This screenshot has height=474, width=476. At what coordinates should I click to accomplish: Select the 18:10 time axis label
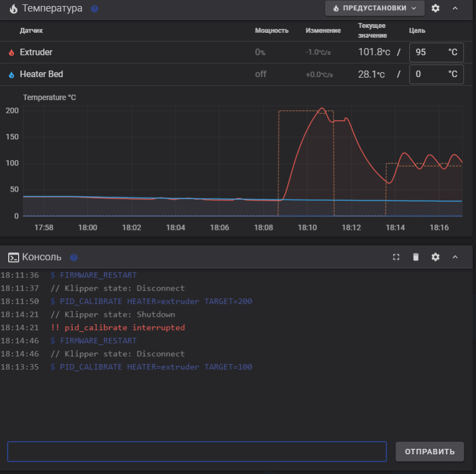pyautogui.click(x=307, y=228)
